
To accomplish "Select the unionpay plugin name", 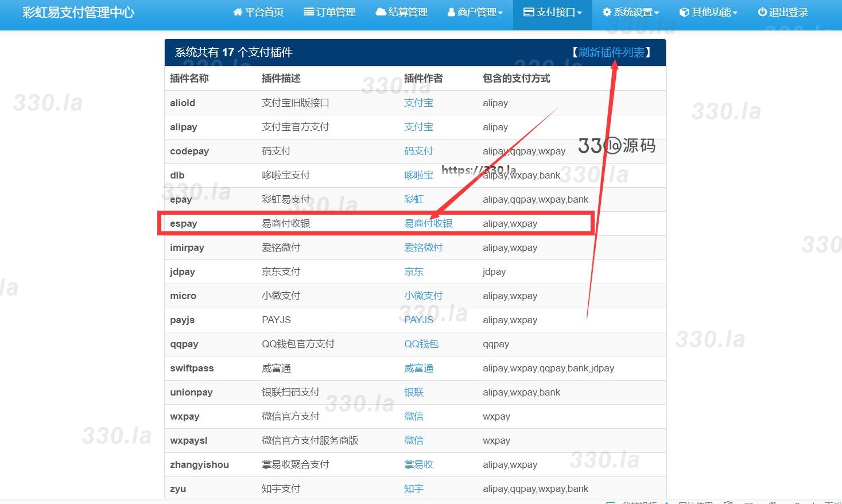I will pos(191,392).
